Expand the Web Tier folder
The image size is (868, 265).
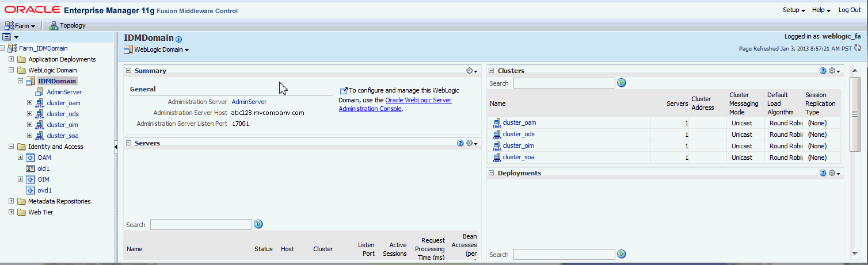click(11, 212)
